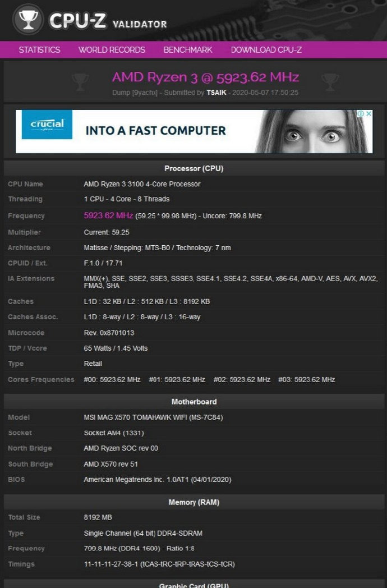This screenshot has height=588, width=387.
Task: Go to the BENCHMARK section
Action: point(188,50)
